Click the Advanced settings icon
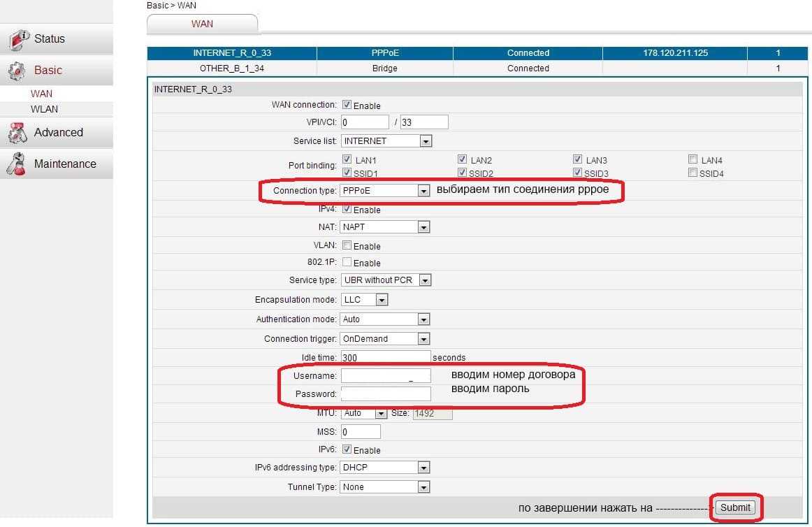The image size is (812, 527). pos(17,133)
